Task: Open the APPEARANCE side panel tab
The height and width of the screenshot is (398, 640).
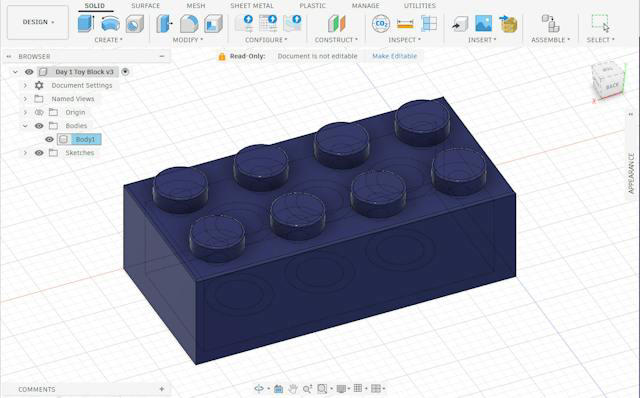Action: (x=631, y=173)
